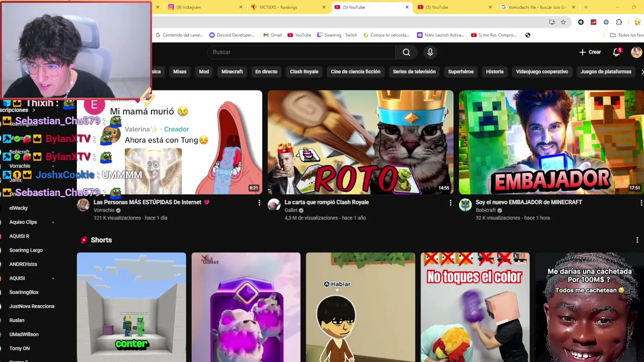Open elWacky subscription in sidebar
Screen dimensions: 644x362
click(19, 208)
